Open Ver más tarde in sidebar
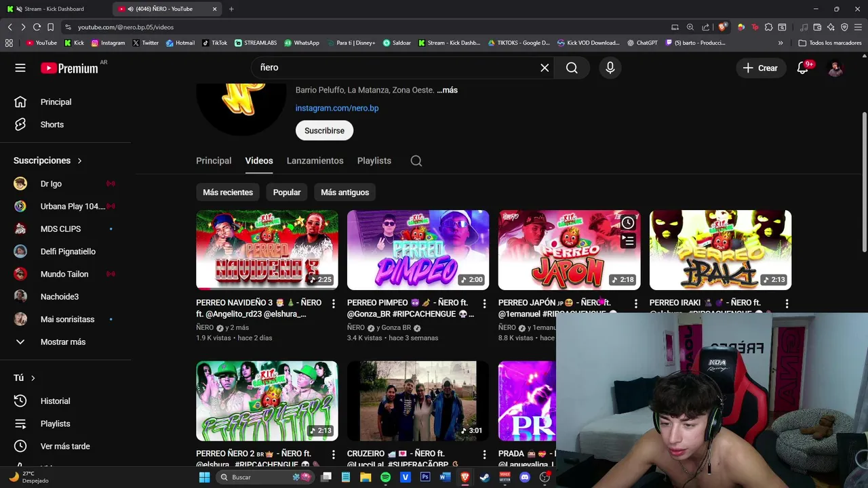The height and width of the screenshot is (488, 868). tap(66, 446)
